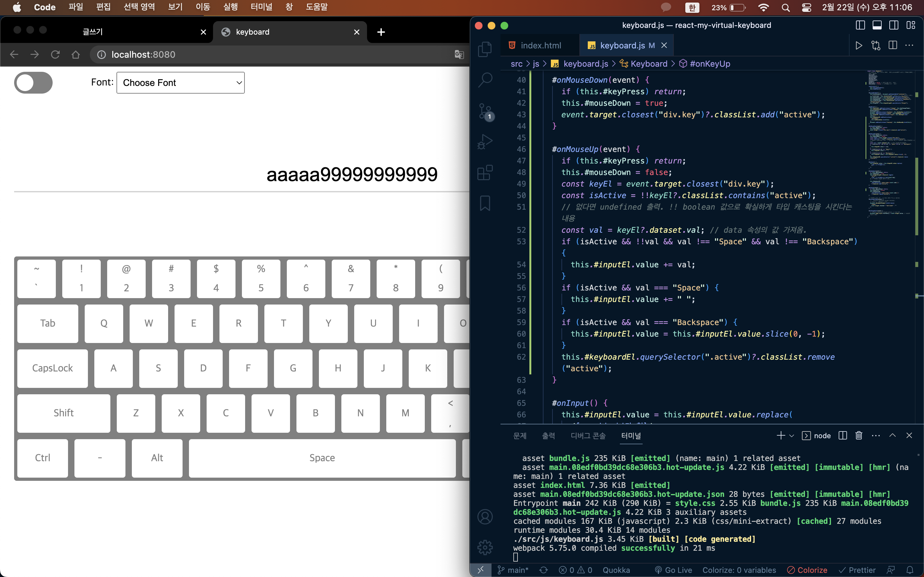
Task: Expand the new terminal launch profile chevron
Action: click(x=792, y=435)
